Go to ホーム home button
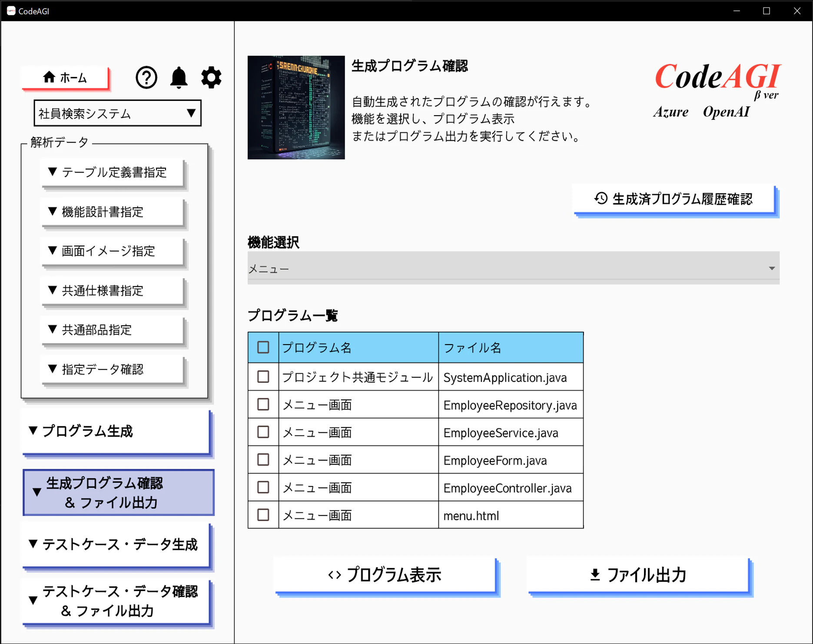The height and width of the screenshot is (644, 813). click(65, 78)
